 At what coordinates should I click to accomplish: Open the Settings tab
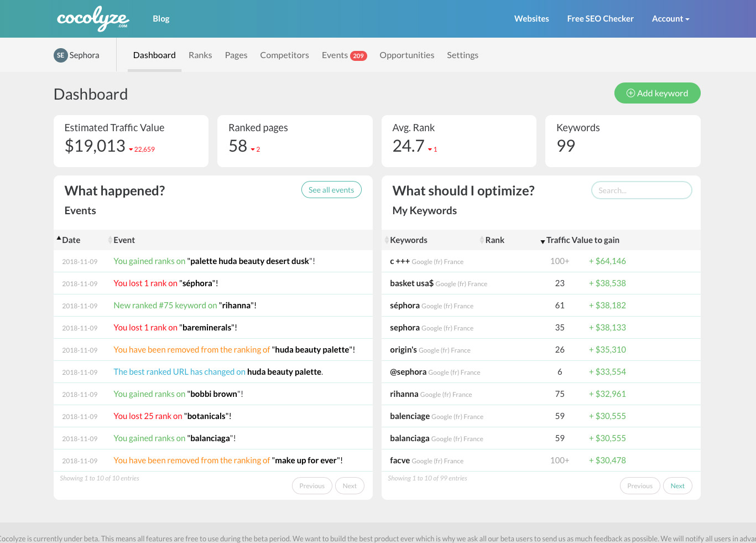pyautogui.click(x=462, y=55)
